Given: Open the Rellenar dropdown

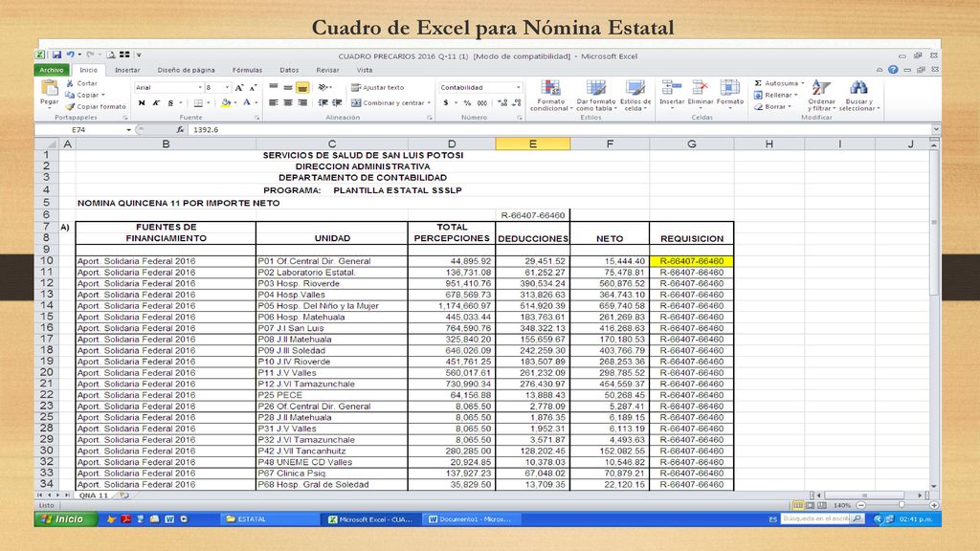Looking at the screenshot, I should (x=775, y=95).
